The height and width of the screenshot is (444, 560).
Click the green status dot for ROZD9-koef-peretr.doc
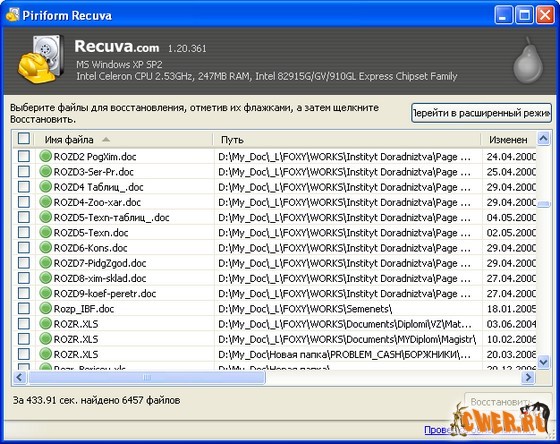point(45,293)
